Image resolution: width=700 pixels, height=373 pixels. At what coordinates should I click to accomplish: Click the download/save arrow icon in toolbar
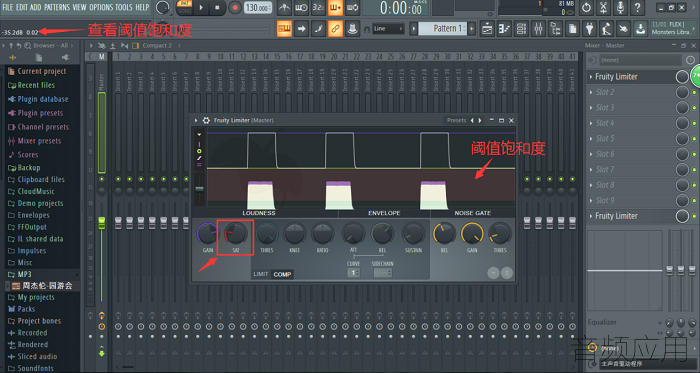tap(640, 29)
